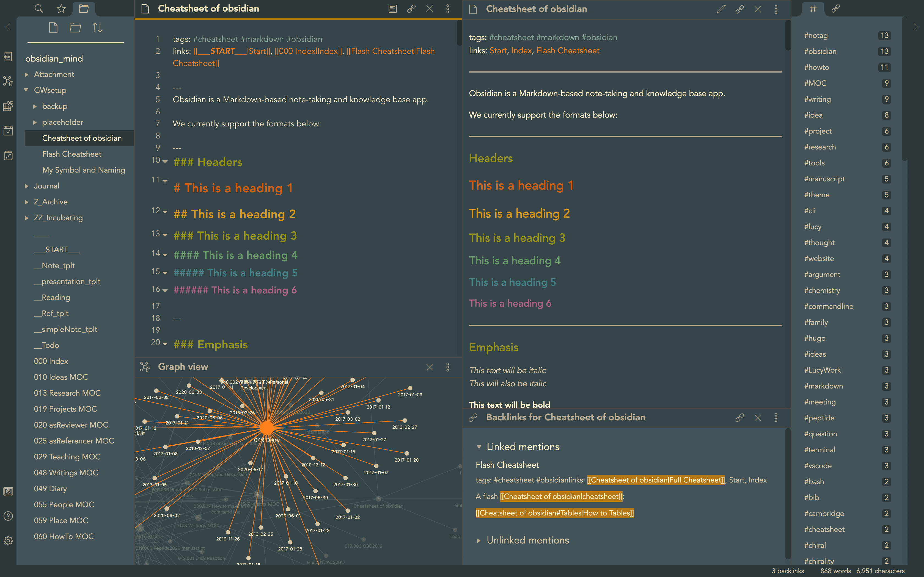Follow the Flash Cheatsheet link in preview
Screen dimensions: 924x577
coord(568,50)
